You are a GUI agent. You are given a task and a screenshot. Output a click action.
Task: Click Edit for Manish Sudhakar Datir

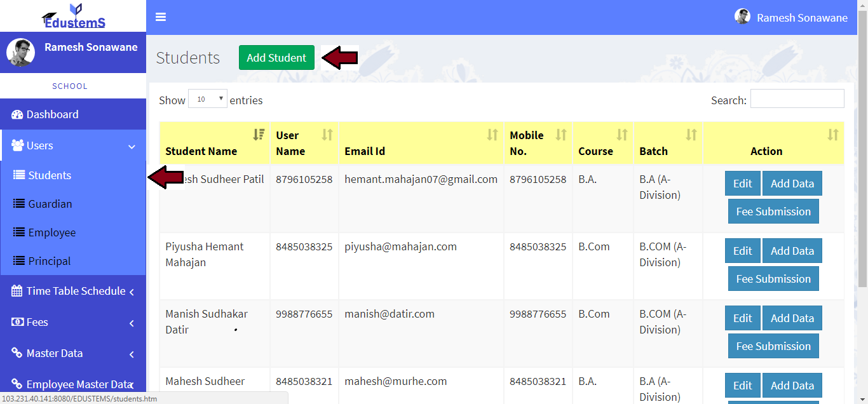pyautogui.click(x=742, y=318)
